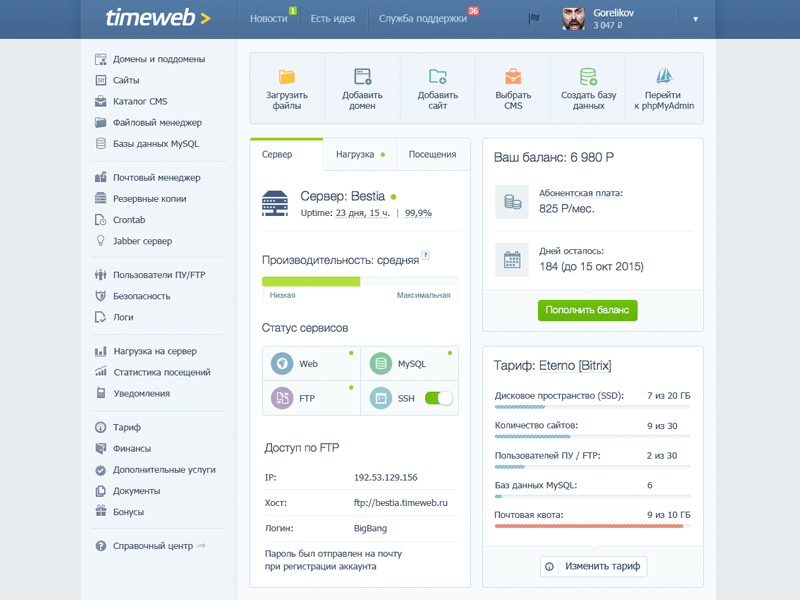This screenshot has width=800, height=600.
Task: Open Новости in the top menu
Action: [268, 19]
